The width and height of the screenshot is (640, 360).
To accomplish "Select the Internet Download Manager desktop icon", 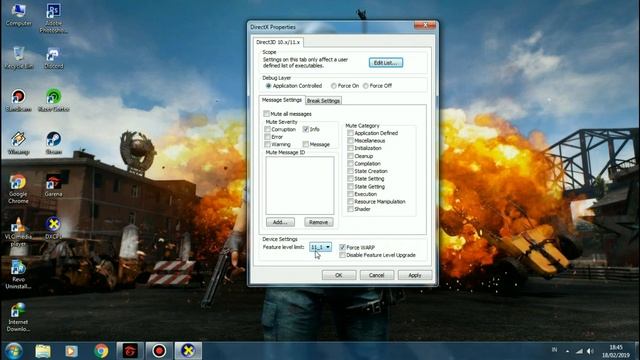I will click(18, 317).
